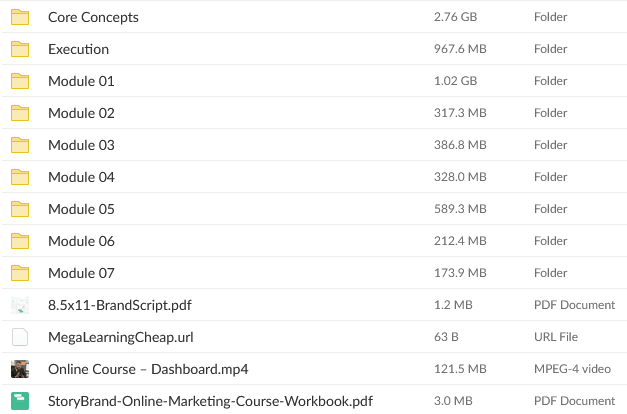Open the Module 06 folder name
Image resolution: width=627 pixels, height=414 pixels.
(81, 241)
